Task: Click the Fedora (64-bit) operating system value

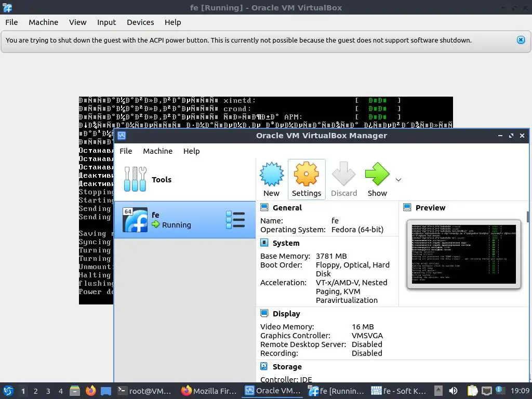Action: (x=357, y=230)
